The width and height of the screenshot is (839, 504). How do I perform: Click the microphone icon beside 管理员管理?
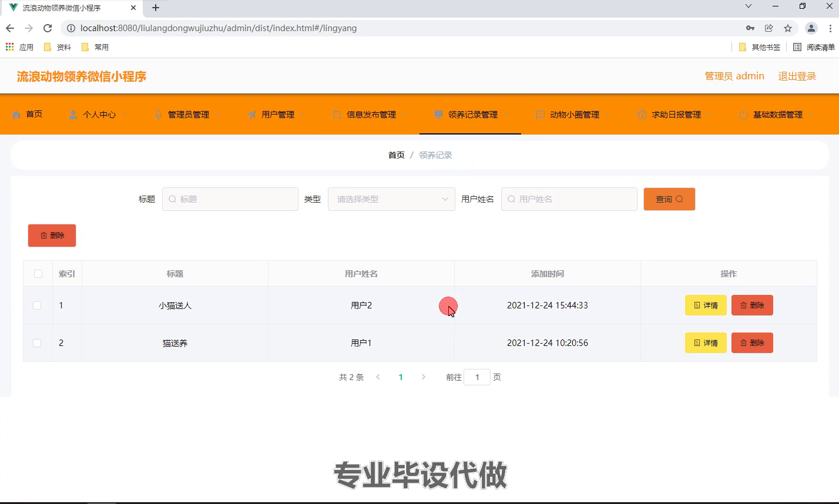pos(158,115)
